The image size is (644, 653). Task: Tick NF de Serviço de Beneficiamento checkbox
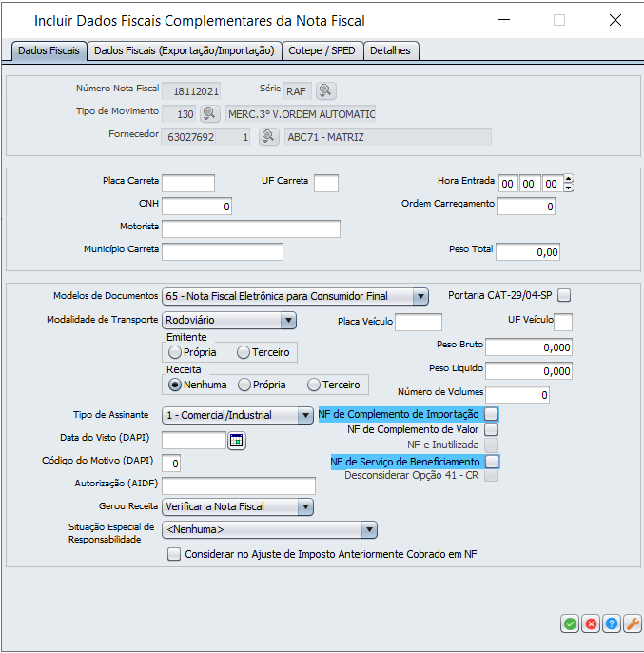[492, 462]
